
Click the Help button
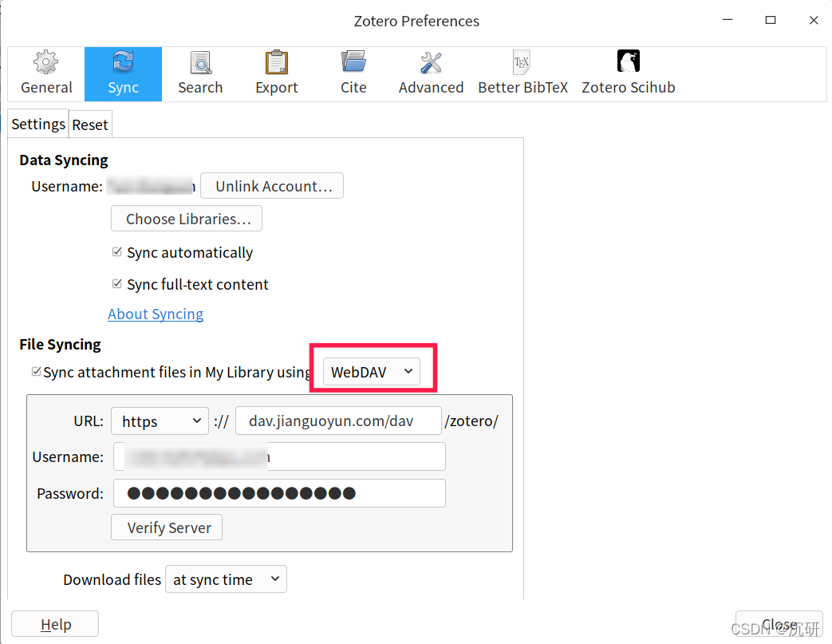55,624
